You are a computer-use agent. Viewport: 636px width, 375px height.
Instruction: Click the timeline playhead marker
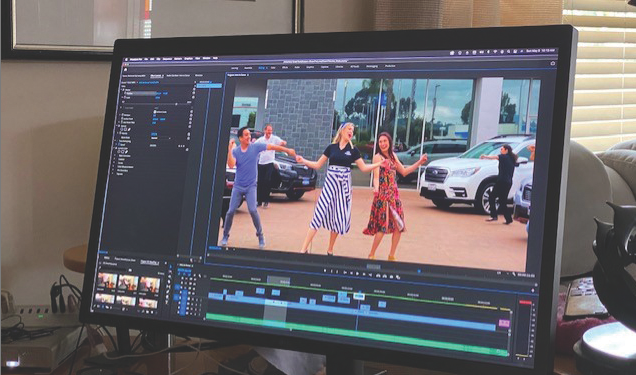[x=359, y=291]
